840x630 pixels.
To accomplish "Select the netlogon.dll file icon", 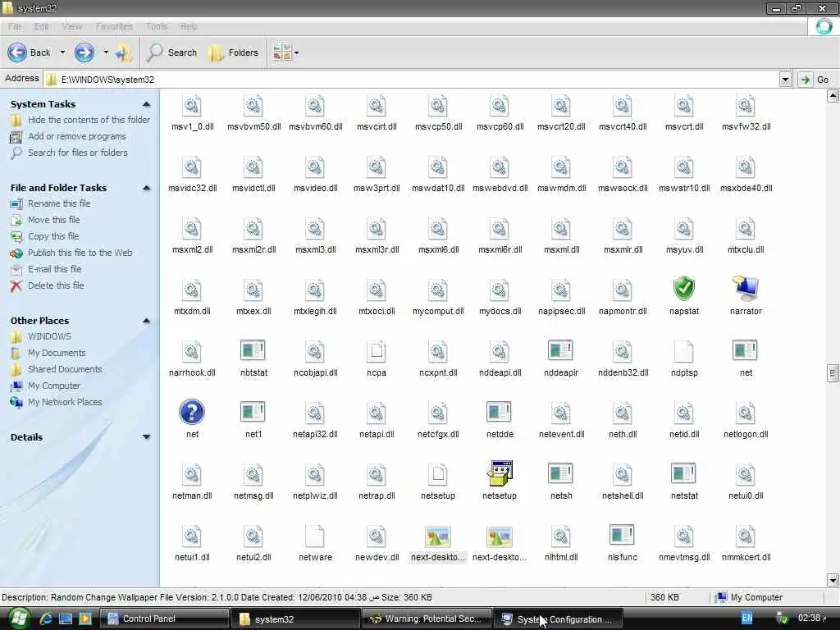I will 746,413.
